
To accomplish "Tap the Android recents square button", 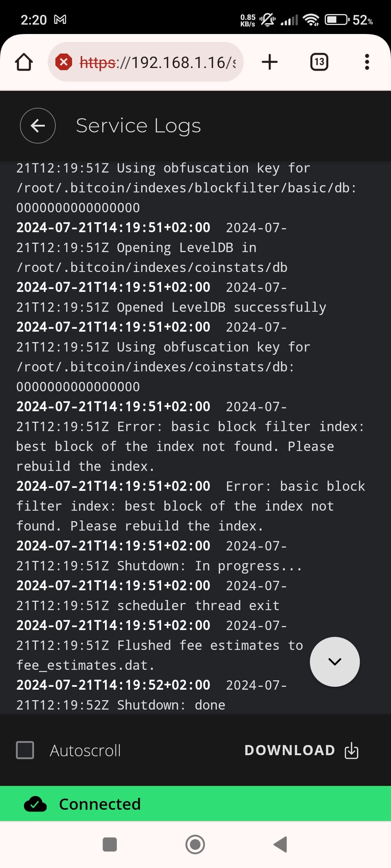I will click(x=110, y=844).
